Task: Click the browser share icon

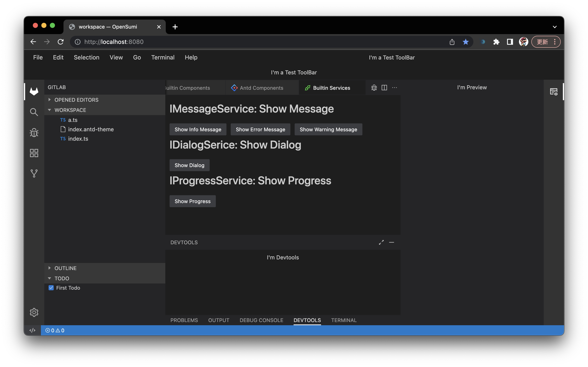Action: click(x=452, y=42)
